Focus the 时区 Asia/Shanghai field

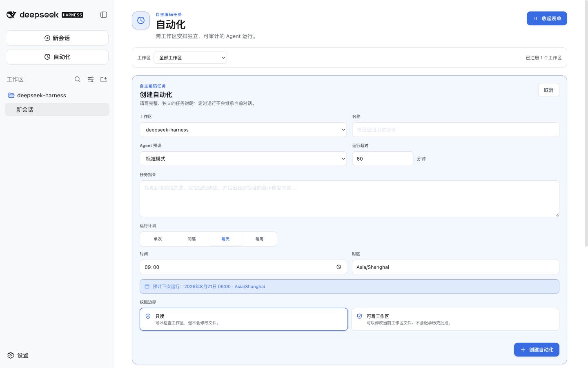(456, 267)
